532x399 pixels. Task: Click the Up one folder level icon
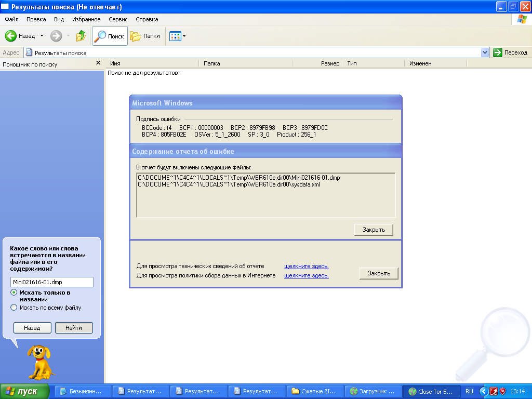[x=81, y=36]
